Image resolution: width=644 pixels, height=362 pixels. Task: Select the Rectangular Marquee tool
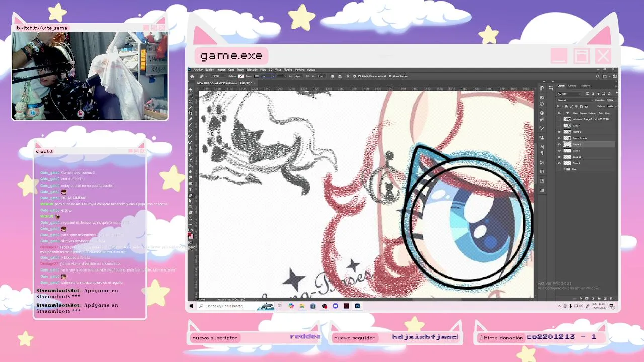190,96
